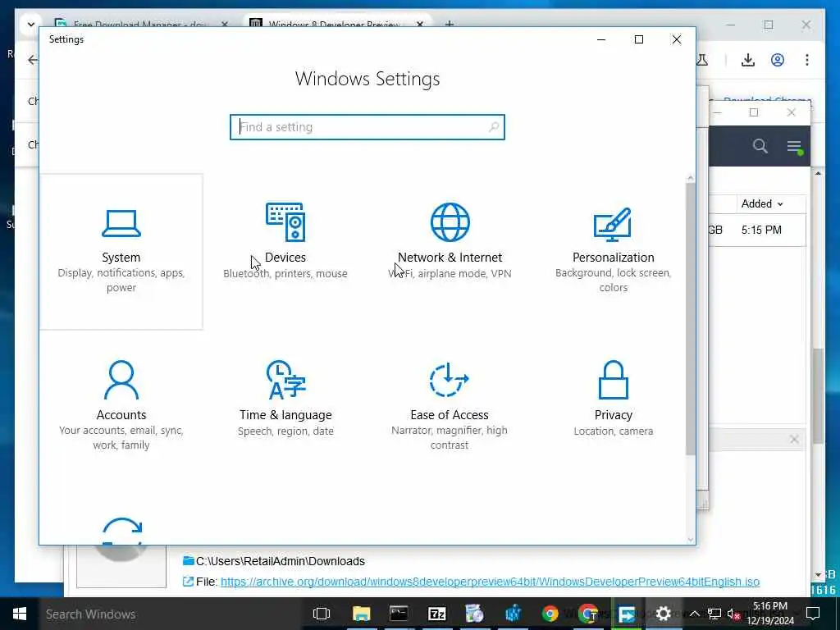Click into the Find a setting search box
Image resolution: width=840 pixels, height=630 pixels.
pos(367,127)
